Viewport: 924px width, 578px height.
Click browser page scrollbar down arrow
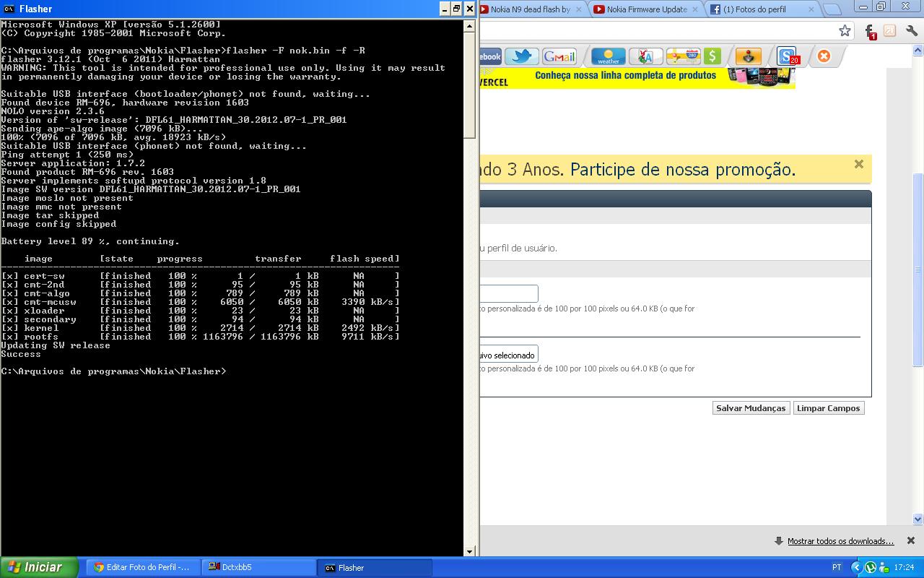918,519
